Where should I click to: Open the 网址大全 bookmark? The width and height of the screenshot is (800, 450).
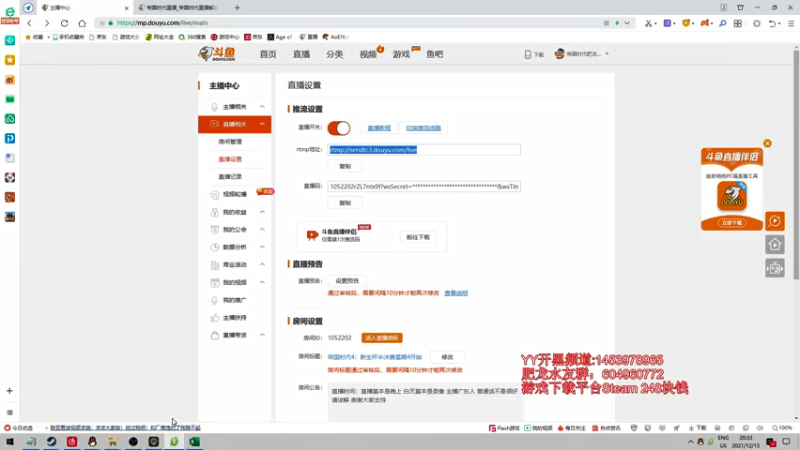pyautogui.click(x=159, y=37)
